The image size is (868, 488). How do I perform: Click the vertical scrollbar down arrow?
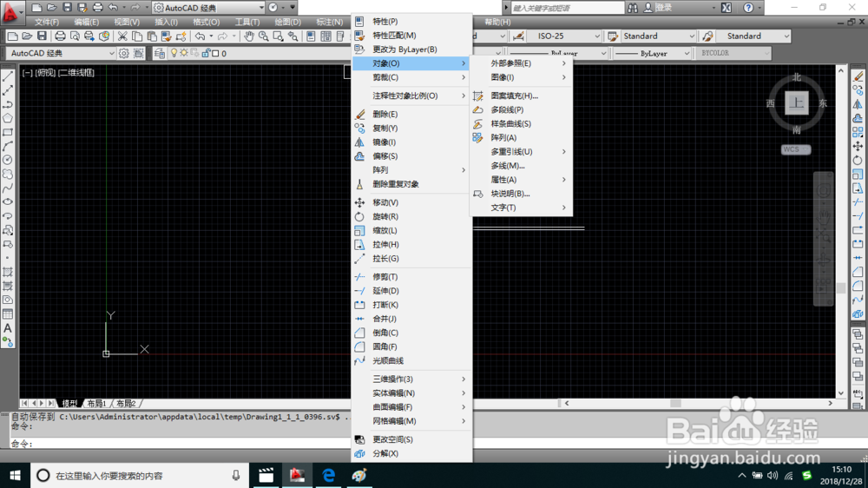[x=841, y=392]
